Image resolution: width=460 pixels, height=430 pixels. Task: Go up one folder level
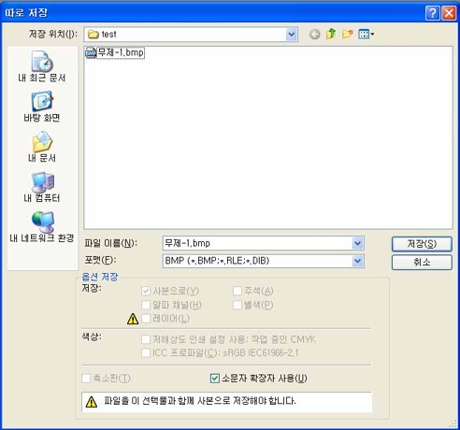pos(331,34)
